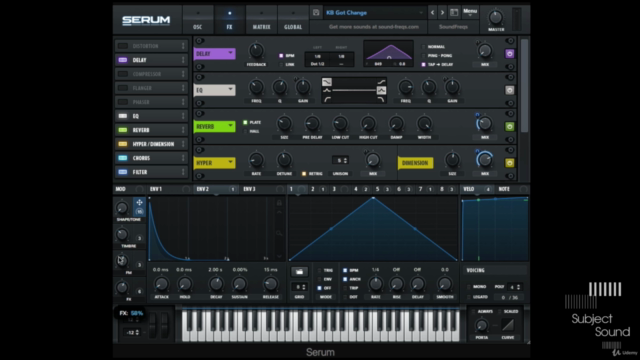The height and width of the screenshot is (360, 640).
Task: Click the Serum logo
Action: pyautogui.click(x=146, y=20)
